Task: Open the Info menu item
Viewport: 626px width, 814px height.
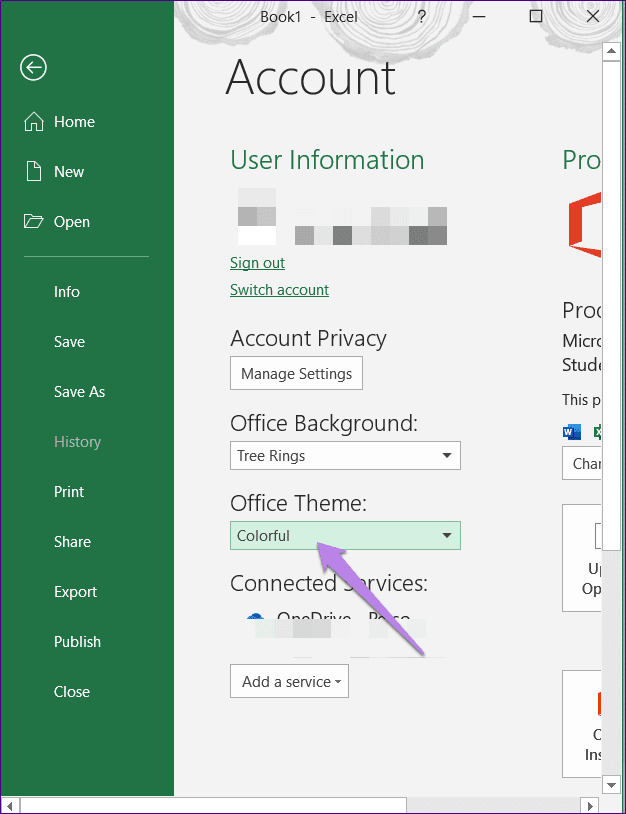Action: coord(67,292)
